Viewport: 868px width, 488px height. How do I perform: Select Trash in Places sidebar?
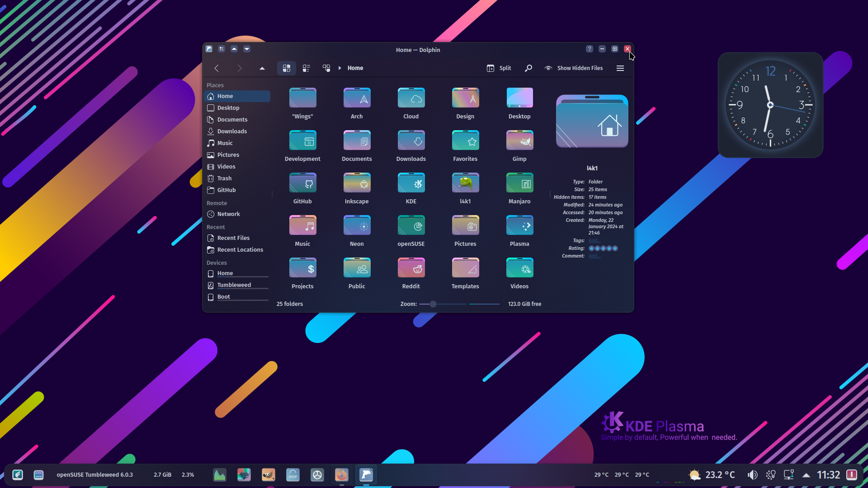[x=237, y=178]
